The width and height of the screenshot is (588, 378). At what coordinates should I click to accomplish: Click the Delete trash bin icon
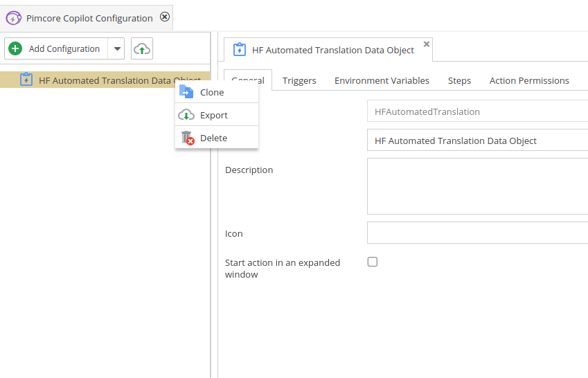pyautogui.click(x=188, y=138)
